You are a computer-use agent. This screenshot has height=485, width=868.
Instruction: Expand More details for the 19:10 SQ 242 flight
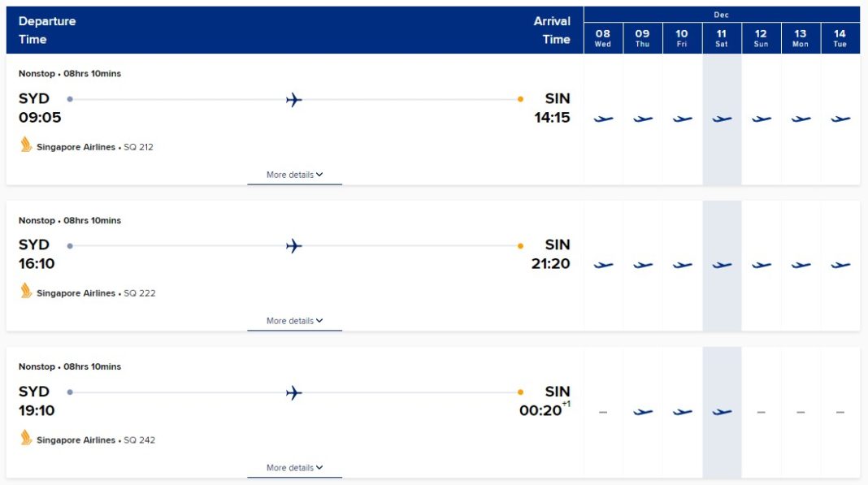(x=293, y=467)
